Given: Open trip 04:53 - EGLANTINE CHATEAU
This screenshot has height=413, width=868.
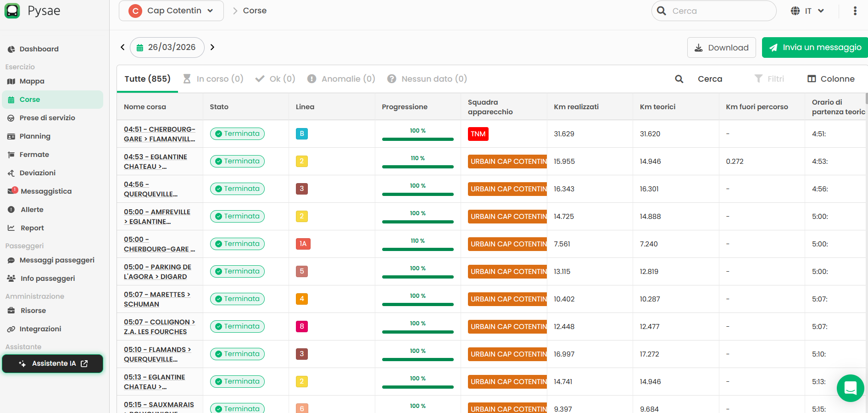Looking at the screenshot, I should click(x=156, y=162).
